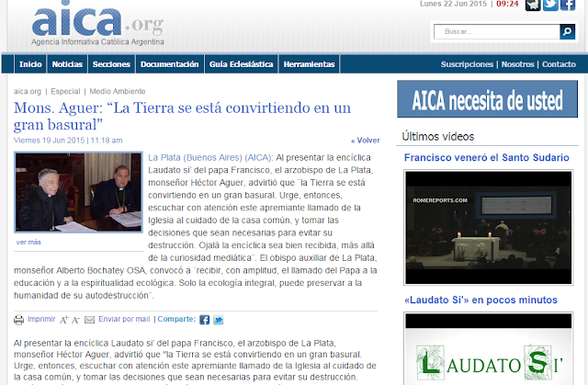The width and height of the screenshot is (588, 385).
Task: Click the AICA necesita de usted banner
Action: (x=488, y=99)
